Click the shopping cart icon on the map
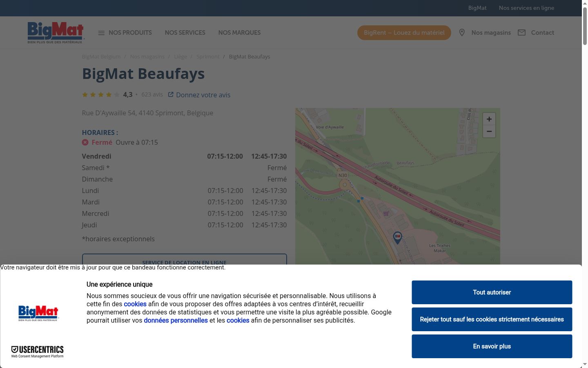This screenshot has width=588, height=368. (386, 213)
